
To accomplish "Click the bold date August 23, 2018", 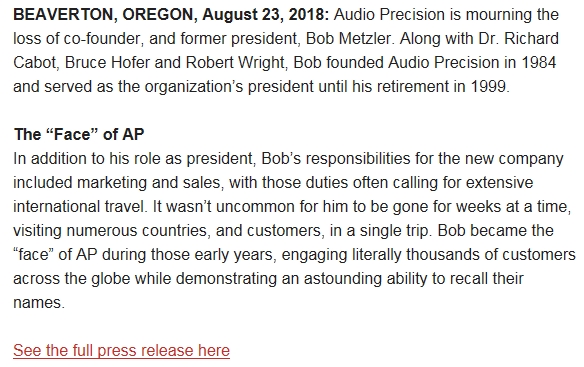I will click(266, 15).
